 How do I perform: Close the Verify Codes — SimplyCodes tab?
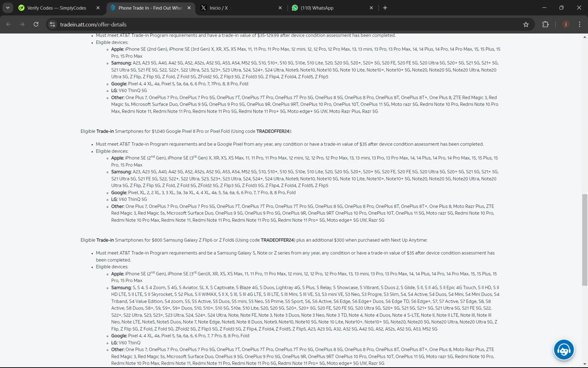(x=98, y=8)
